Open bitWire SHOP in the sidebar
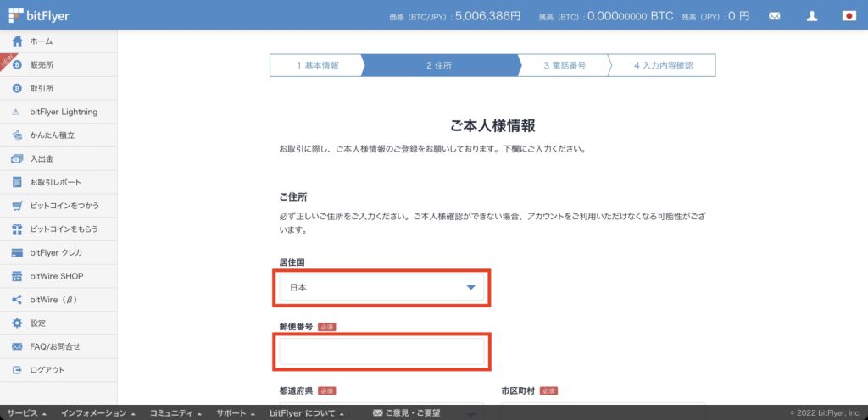 pyautogui.click(x=58, y=276)
